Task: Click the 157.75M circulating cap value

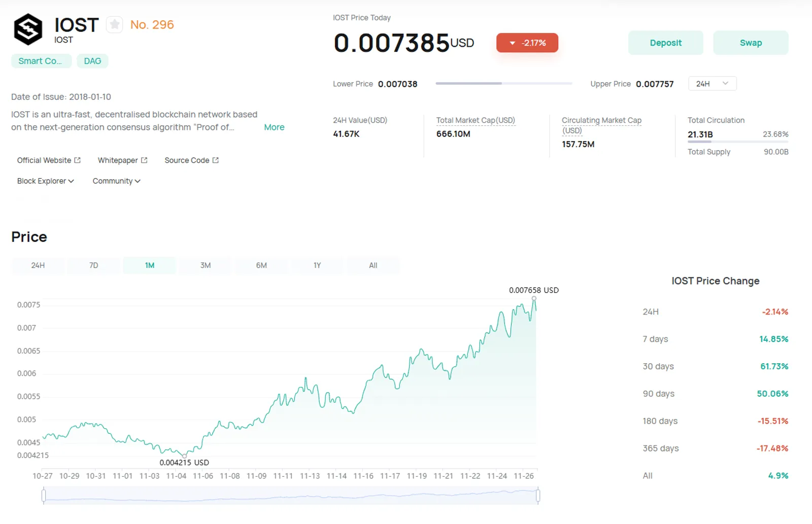Action: pyautogui.click(x=578, y=145)
